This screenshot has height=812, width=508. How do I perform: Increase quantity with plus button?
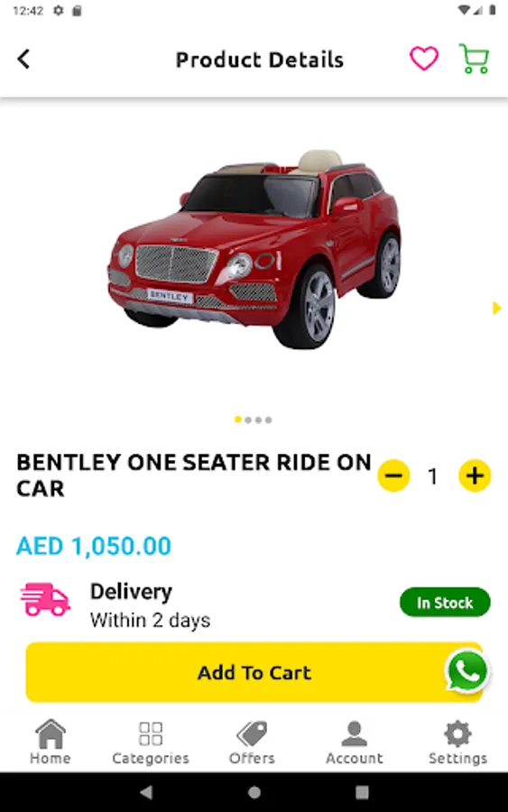[475, 475]
